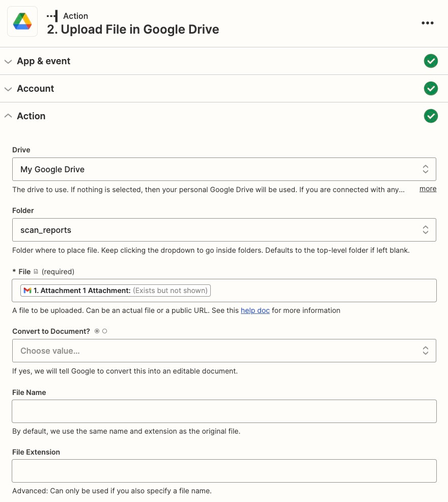This screenshot has width=448, height=502.
Task: Click the more link under the Drive field
Action: tap(428, 189)
